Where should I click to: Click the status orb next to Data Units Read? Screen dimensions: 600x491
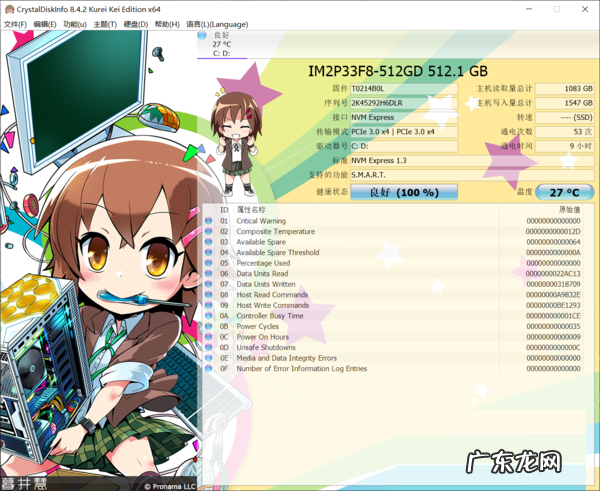point(209,274)
